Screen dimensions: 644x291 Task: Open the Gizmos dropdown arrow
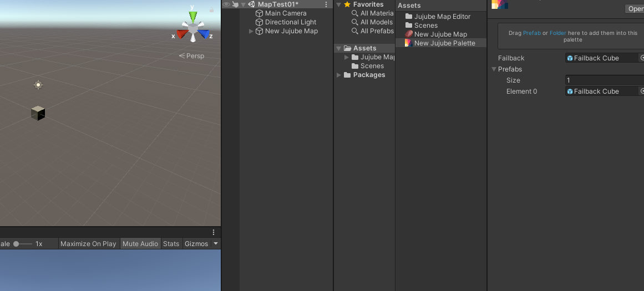pyautogui.click(x=216, y=244)
